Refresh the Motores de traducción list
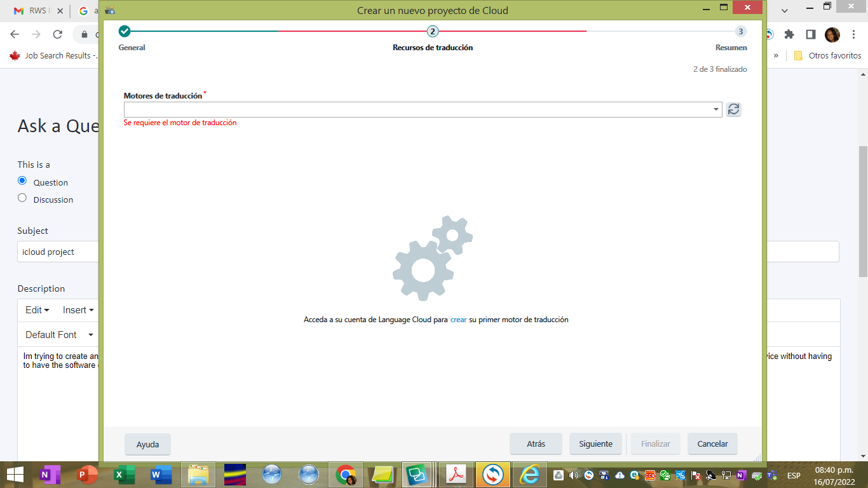The image size is (868, 488). [733, 109]
